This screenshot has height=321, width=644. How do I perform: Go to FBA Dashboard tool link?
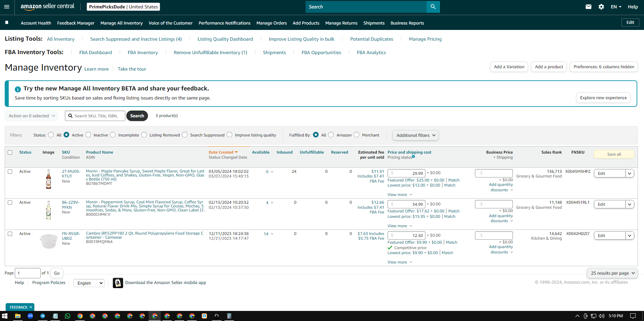(x=95, y=52)
